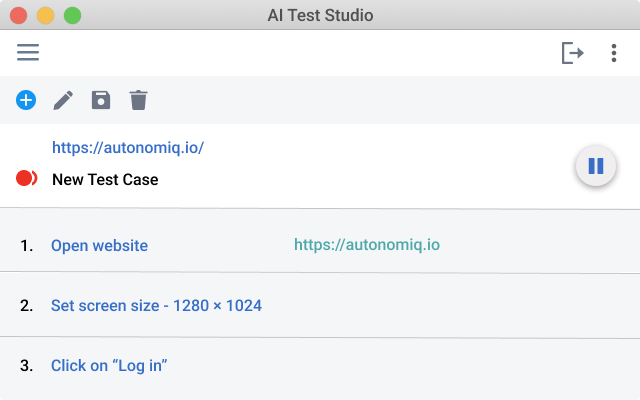Viewport: 640px width, 400px height.
Task: Click the pencil edit icon
Action: point(63,100)
